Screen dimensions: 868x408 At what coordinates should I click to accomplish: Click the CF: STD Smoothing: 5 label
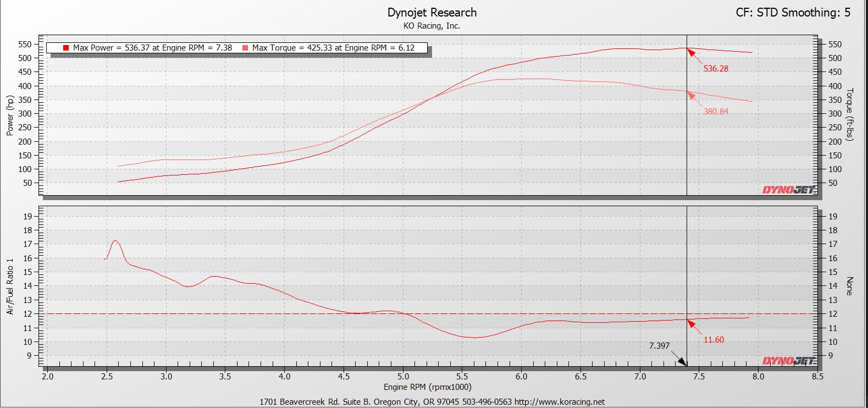click(x=793, y=13)
